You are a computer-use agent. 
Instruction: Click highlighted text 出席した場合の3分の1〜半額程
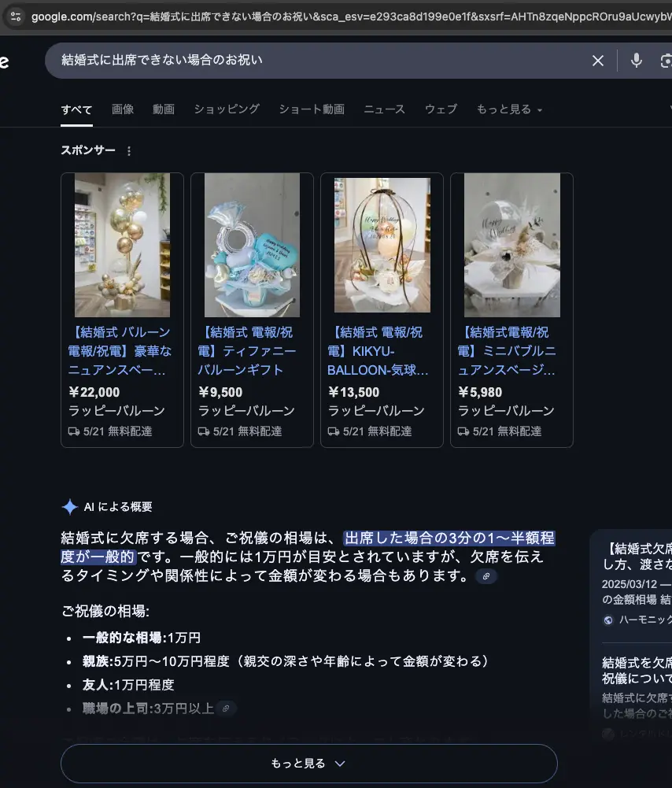[x=449, y=538]
